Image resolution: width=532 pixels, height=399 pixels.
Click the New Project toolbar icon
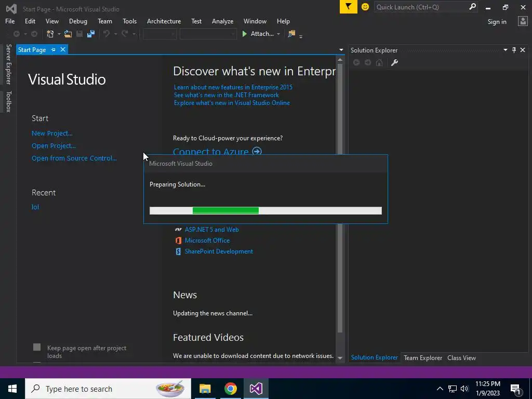point(50,34)
